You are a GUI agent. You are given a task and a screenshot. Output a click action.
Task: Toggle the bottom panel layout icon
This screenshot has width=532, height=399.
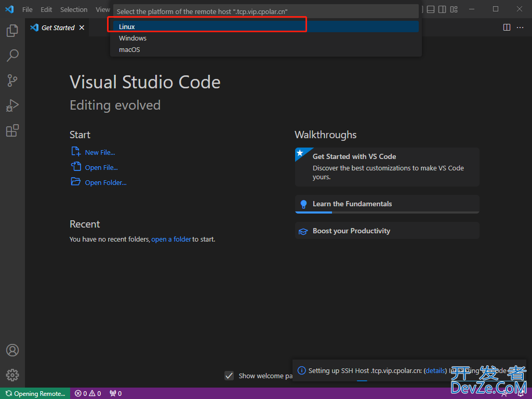click(x=431, y=9)
